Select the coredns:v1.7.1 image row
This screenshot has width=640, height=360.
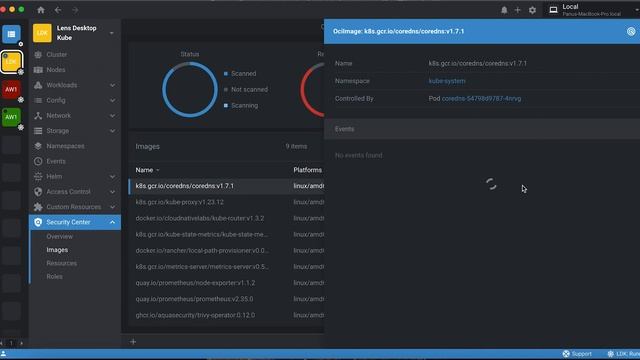tap(226, 186)
